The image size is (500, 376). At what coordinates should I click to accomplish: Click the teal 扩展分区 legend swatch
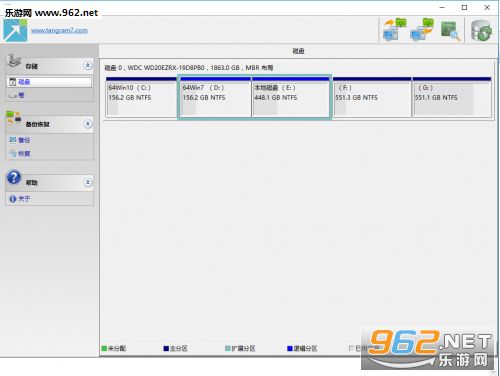point(228,349)
